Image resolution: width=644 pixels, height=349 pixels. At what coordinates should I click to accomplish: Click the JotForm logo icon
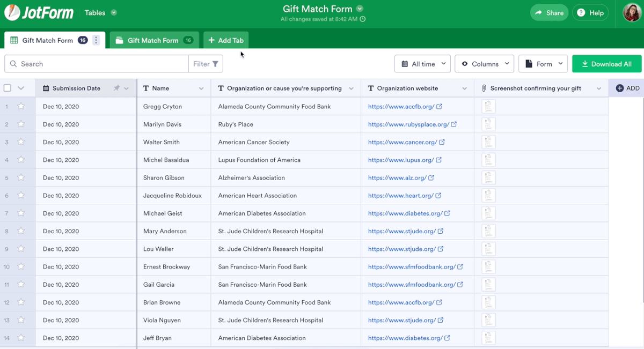pos(12,13)
